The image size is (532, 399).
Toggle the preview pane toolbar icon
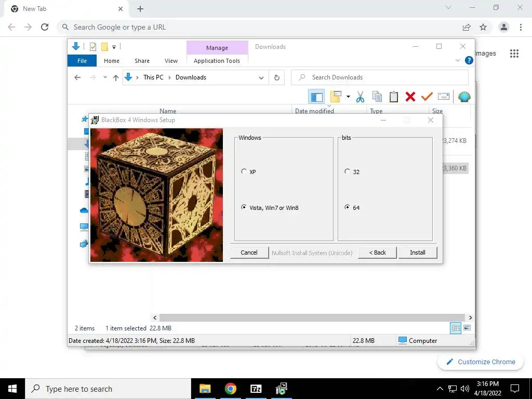[x=316, y=97]
